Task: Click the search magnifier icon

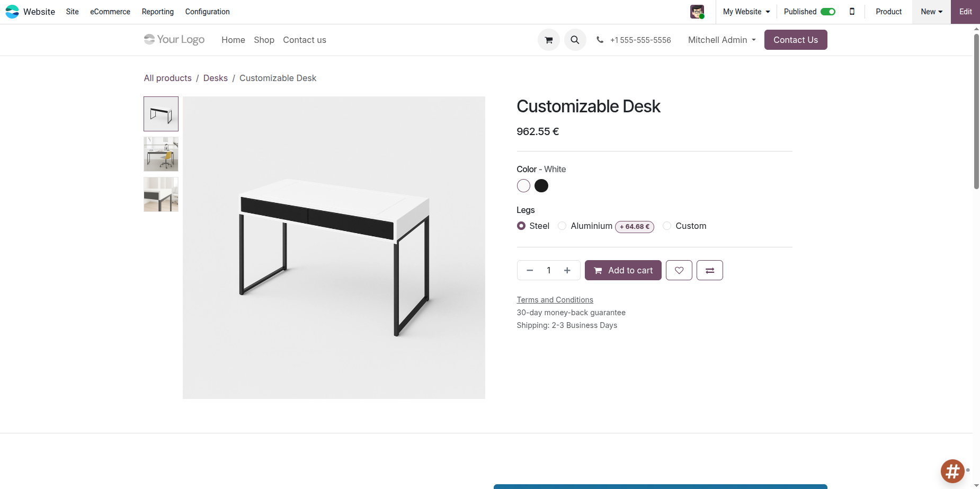Action: 575,40
